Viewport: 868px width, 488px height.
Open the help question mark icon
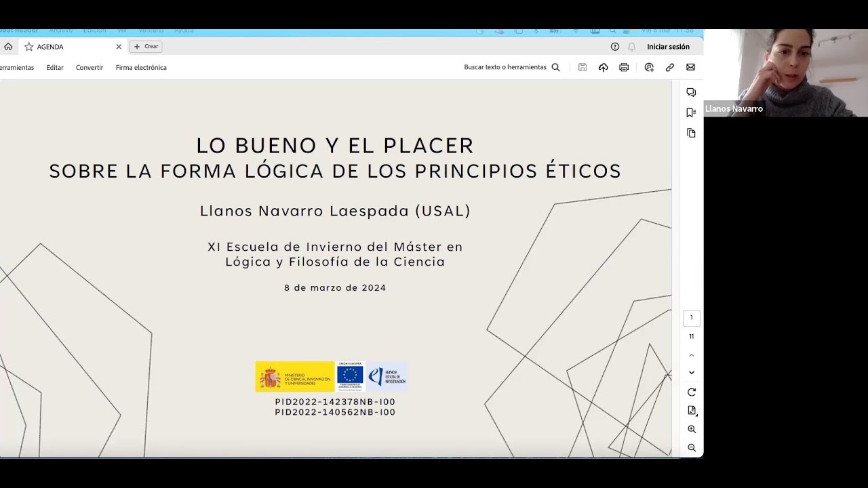tap(615, 47)
